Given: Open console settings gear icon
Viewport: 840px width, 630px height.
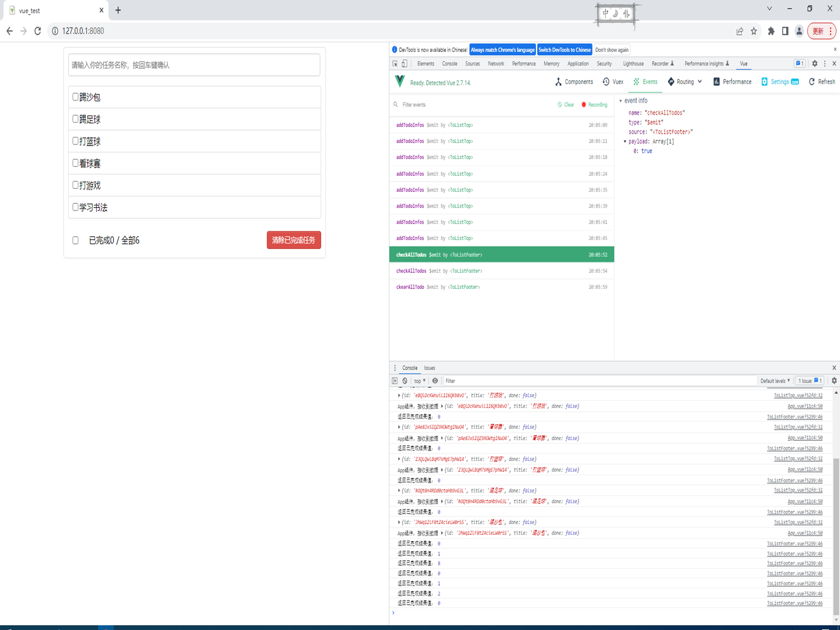Looking at the screenshot, I should tap(834, 381).
